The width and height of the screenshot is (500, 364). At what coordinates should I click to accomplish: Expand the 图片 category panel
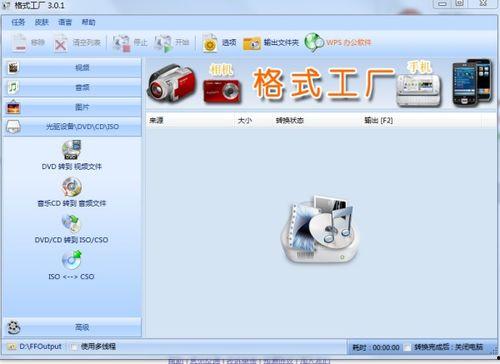tap(72, 107)
